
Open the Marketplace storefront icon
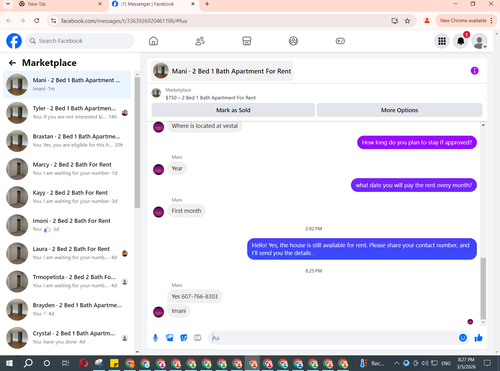[x=247, y=41]
